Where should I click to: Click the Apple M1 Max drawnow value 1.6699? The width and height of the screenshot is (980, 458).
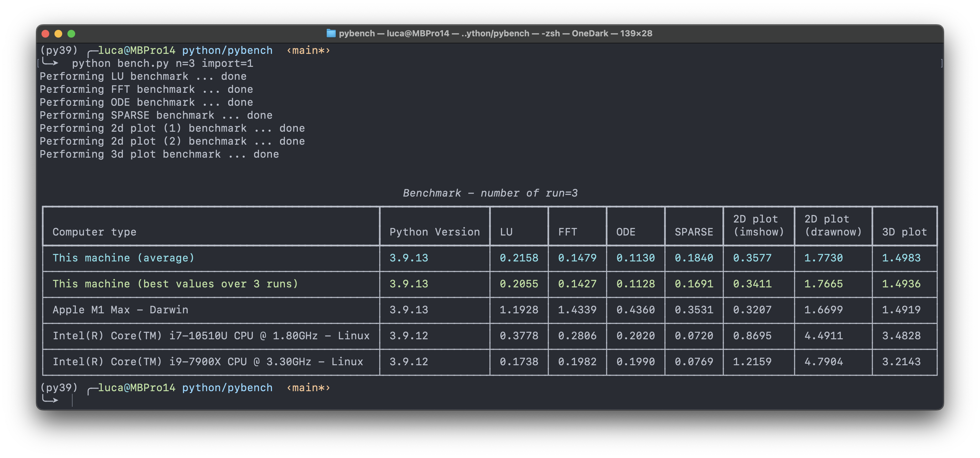point(823,309)
